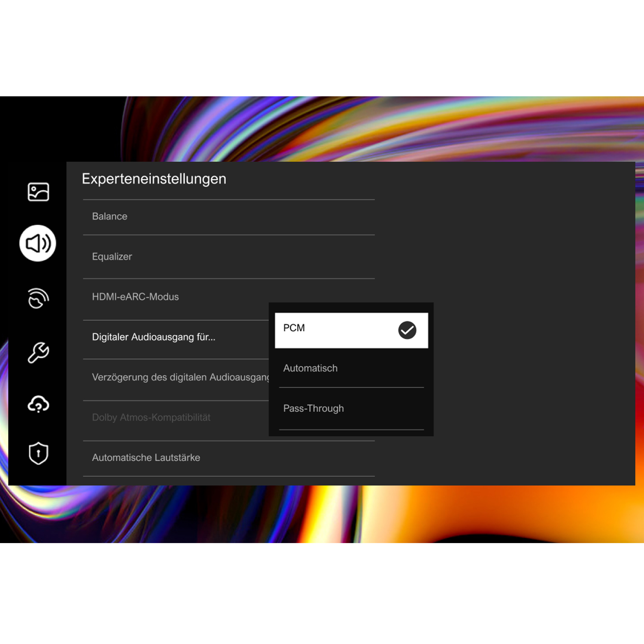Image resolution: width=644 pixels, height=644 pixels.
Task: Choose Automatisch audio output format
Action: click(351, 368)
